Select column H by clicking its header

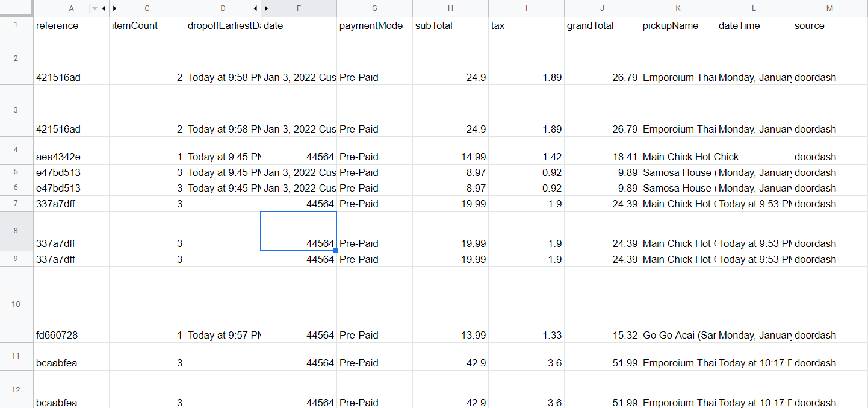(450, 8)
